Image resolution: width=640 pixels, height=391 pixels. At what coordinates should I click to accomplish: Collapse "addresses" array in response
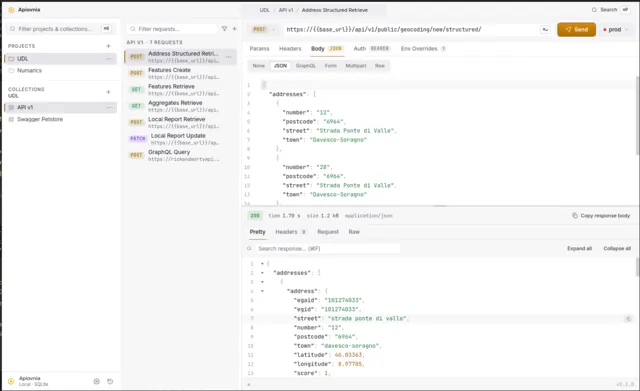pyautogui.click(x=262, y=273)
